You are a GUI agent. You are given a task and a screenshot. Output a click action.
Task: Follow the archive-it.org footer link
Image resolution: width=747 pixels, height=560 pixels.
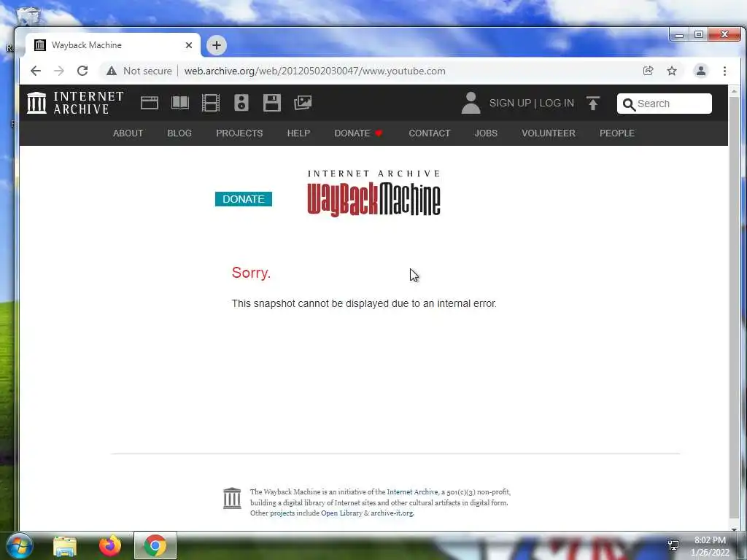pos(392,513)
